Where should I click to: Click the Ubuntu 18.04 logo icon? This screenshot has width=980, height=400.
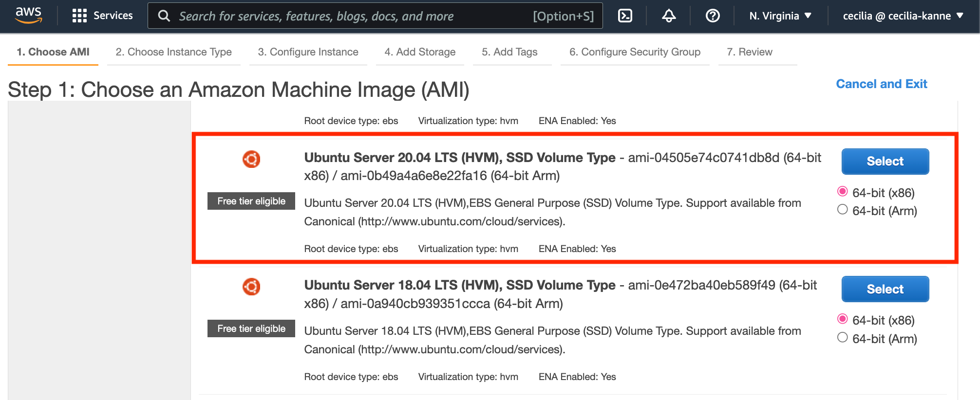pyautogui.click(x=251, y=287)
